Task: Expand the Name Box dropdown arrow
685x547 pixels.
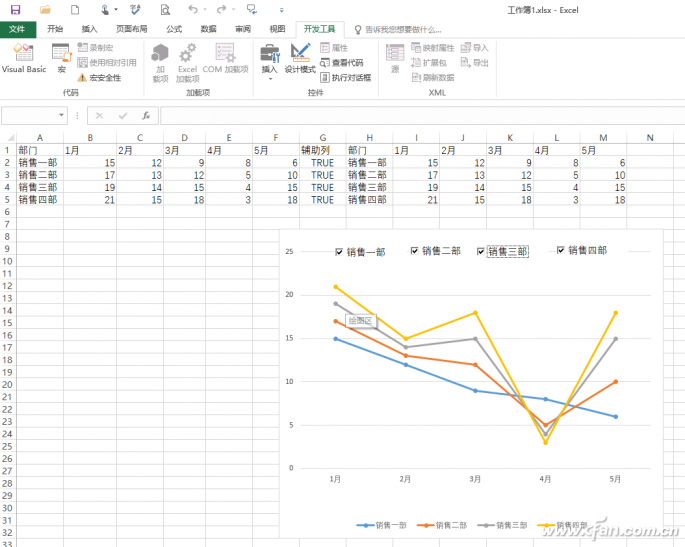Action: tap(61, 115)
